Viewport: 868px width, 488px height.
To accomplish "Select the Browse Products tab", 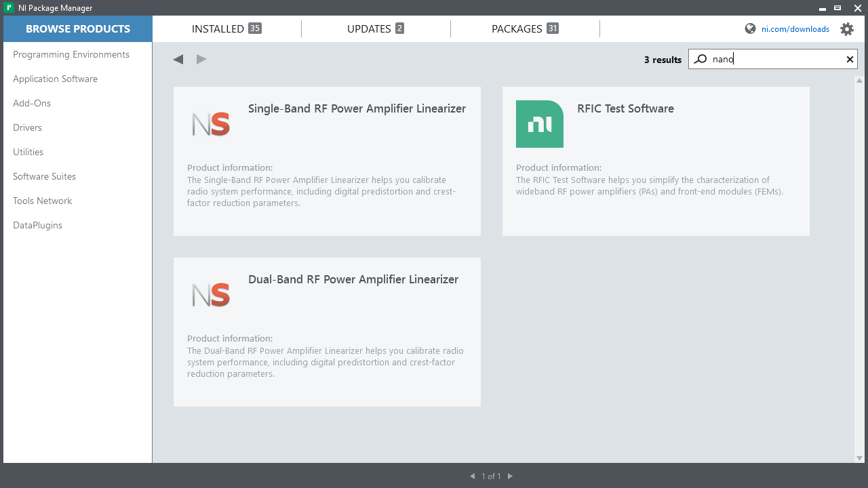I will 78,28.
